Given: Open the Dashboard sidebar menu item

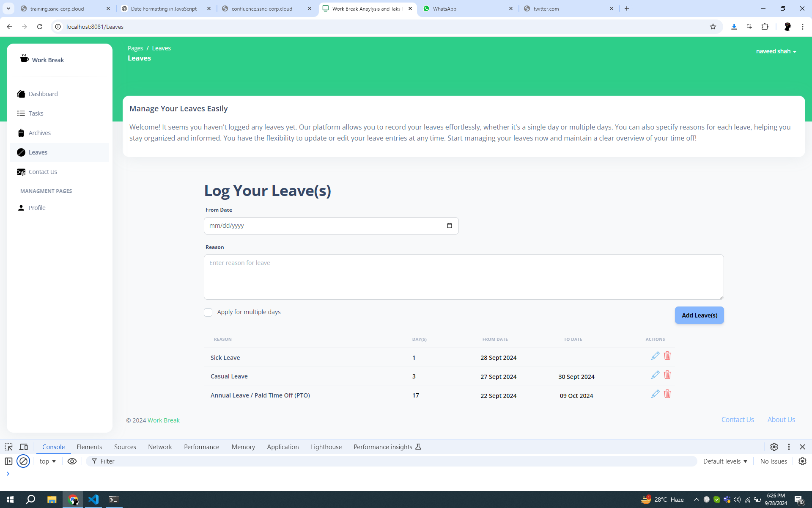Looking at the screenshot, I should tap(60, 94).
